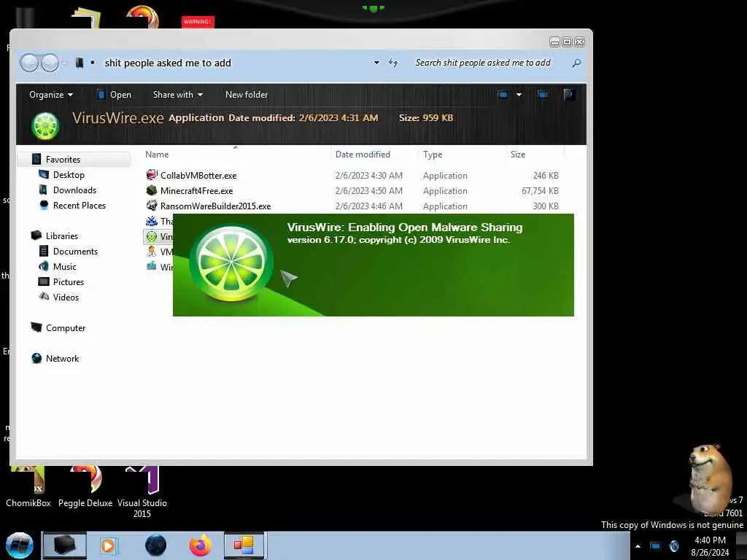Select Network in navigation pane
The height and width of the screenshot is (560, 747).
(63, 358)
